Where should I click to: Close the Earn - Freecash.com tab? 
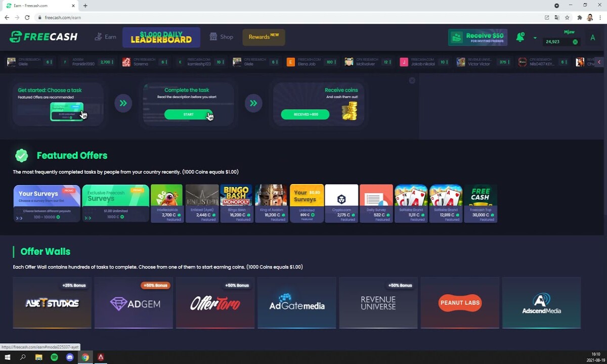[73, 6]
